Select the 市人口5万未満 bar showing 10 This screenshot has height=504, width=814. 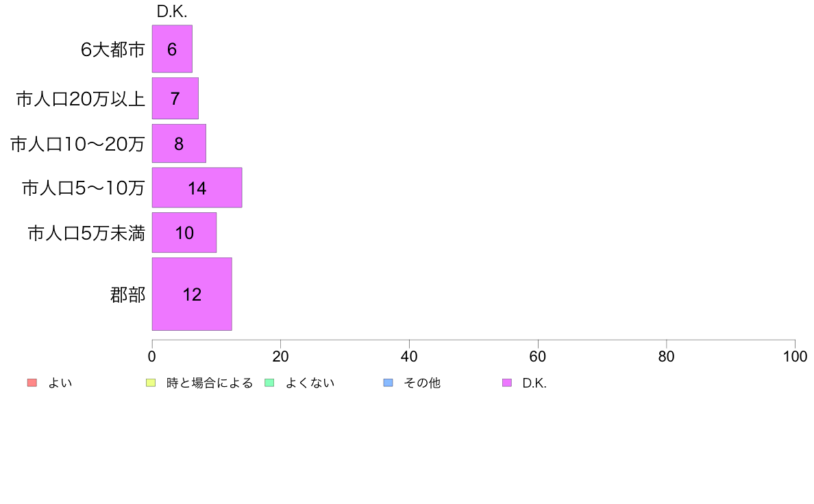(184, 233)
